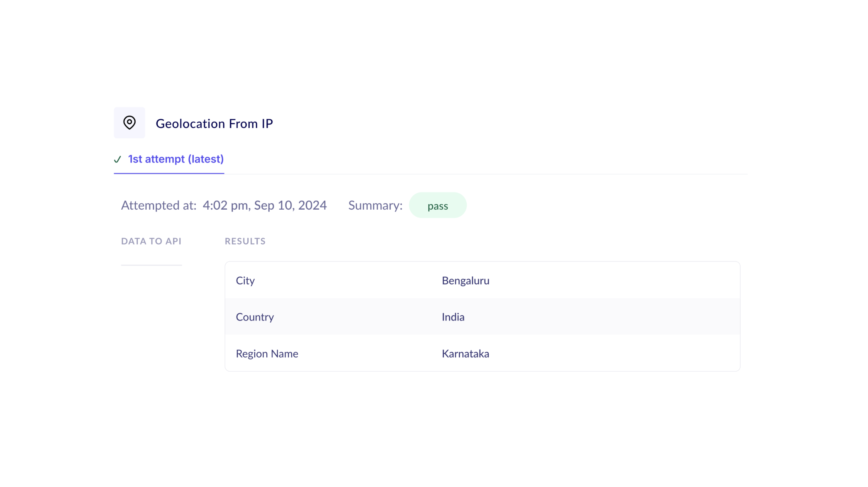Click the grey divider line right of the tab
The image size is (868, 487).
pos(485,174)
